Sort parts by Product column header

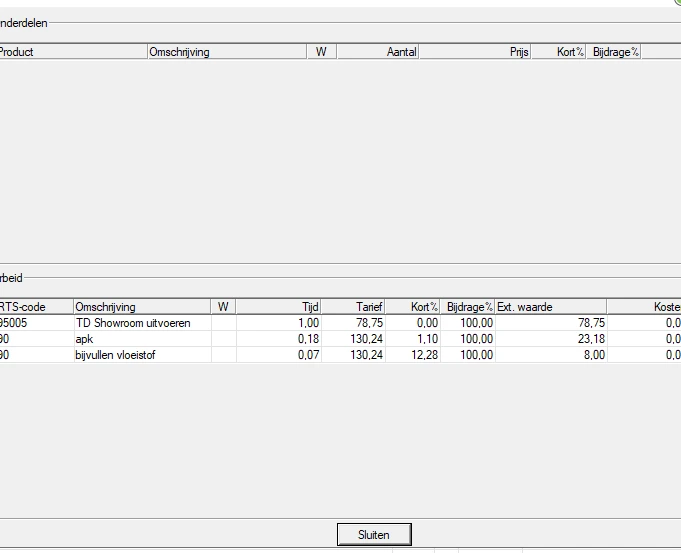[x=73, y=52]
